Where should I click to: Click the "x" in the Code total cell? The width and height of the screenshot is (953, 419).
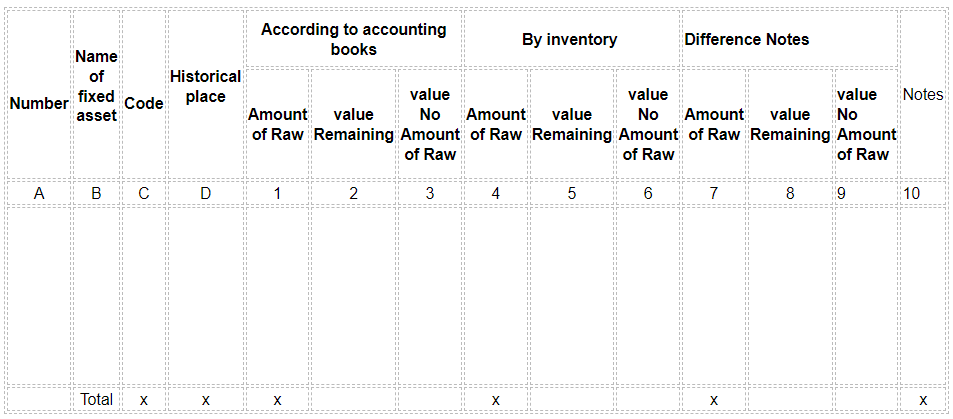[x=143, y=400]
